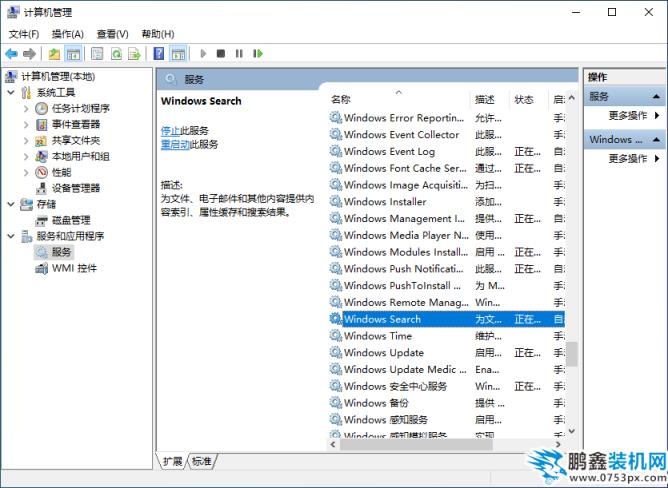Select the 任务计划程序 clock icon
Screen dimensions: 668x488
click(x=41, y=109)
